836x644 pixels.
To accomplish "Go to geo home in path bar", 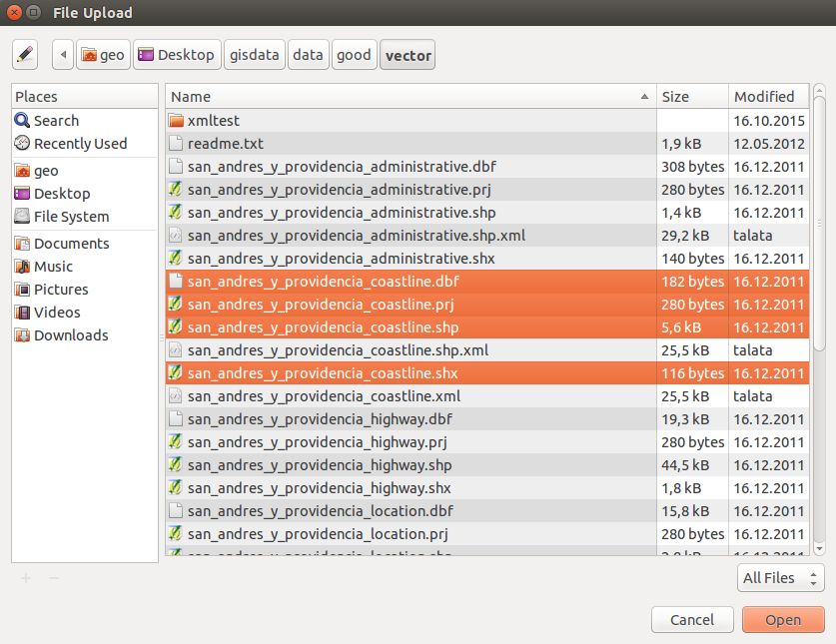I will tap(103, 54).
